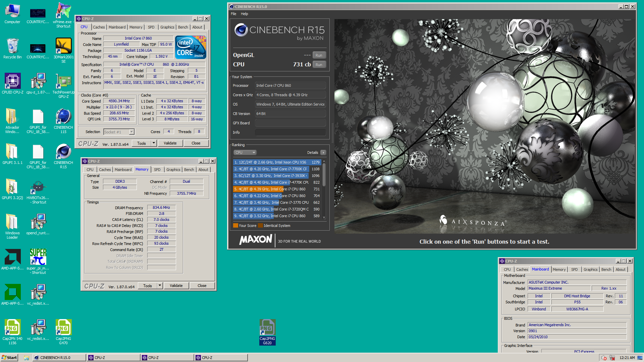
Task: Select ranking row Xeon CPU X56 1279
Action: (277, 162)
